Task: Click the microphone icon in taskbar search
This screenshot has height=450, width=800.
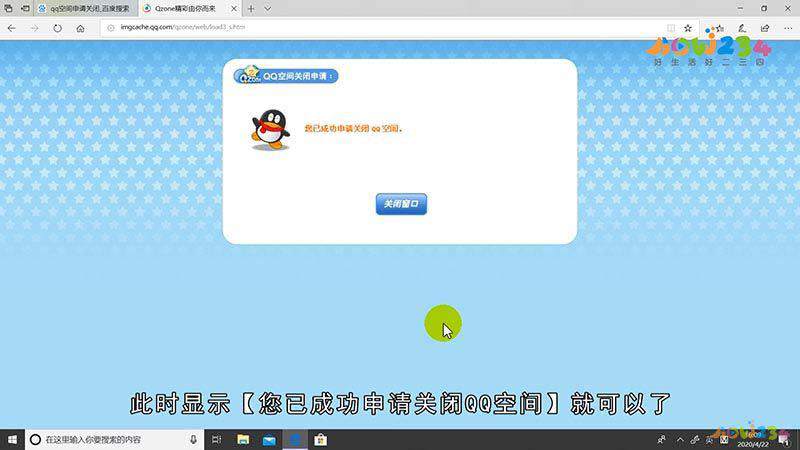Action: point(193,439)
